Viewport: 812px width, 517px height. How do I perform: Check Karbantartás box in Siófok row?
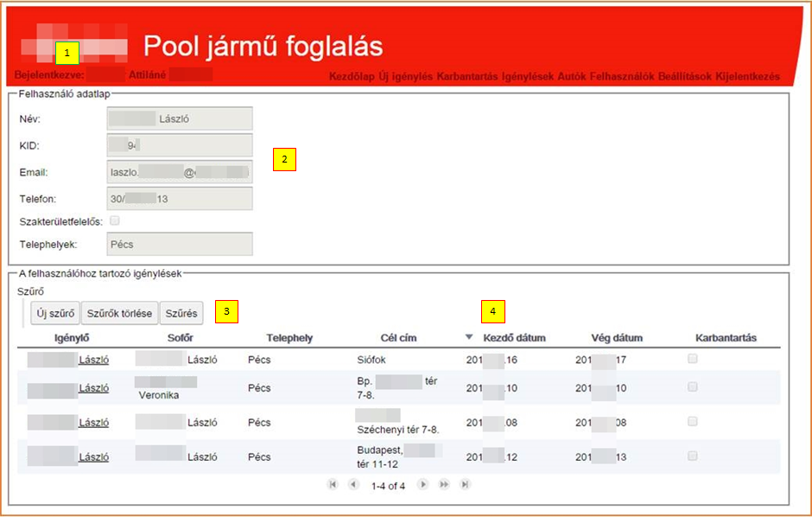point(693,359)
